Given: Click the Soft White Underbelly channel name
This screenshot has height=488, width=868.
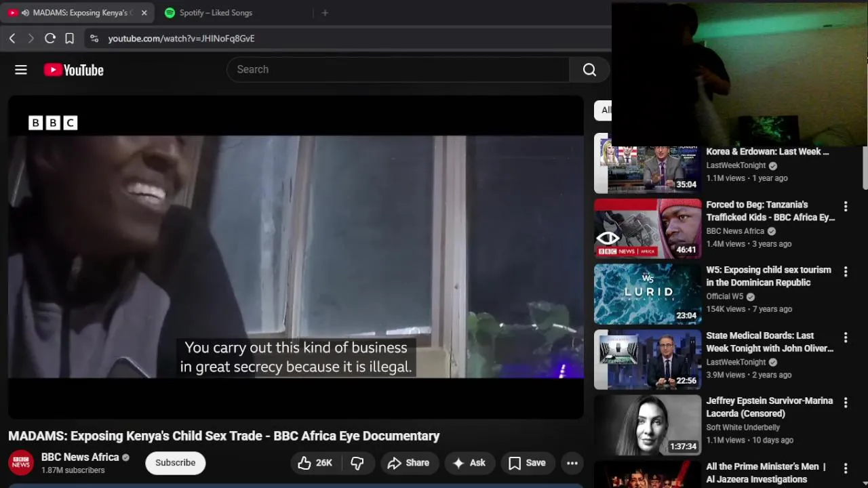Looking at the screenshot, I should pyautogui.click(x=743, y=428).
